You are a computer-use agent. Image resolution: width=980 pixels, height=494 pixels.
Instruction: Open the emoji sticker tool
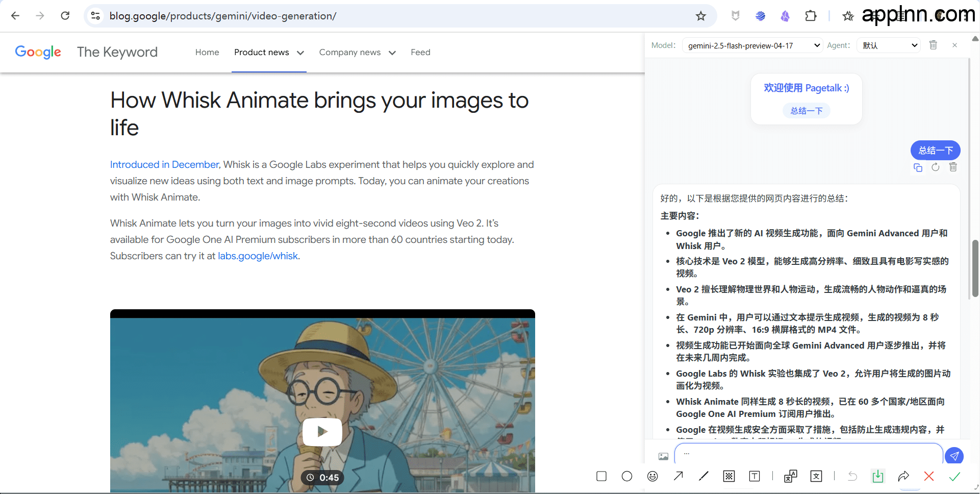coord(652,476)
